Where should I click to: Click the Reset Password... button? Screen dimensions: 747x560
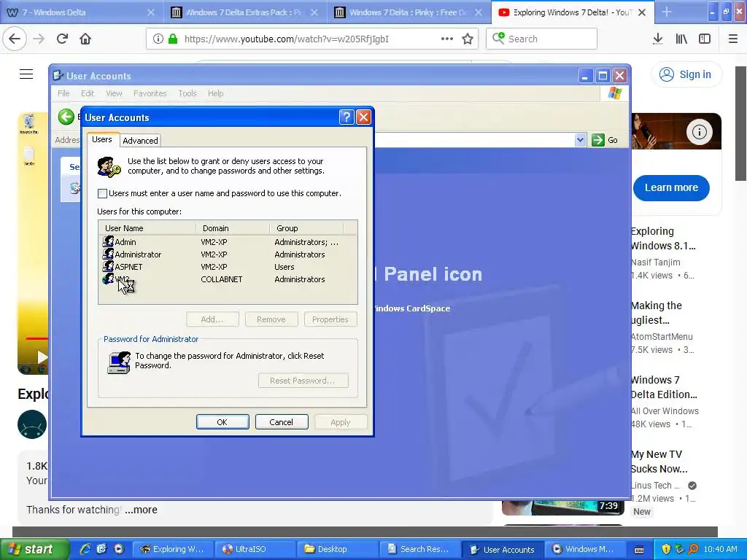pyautogui.click(x=303, y=381)
